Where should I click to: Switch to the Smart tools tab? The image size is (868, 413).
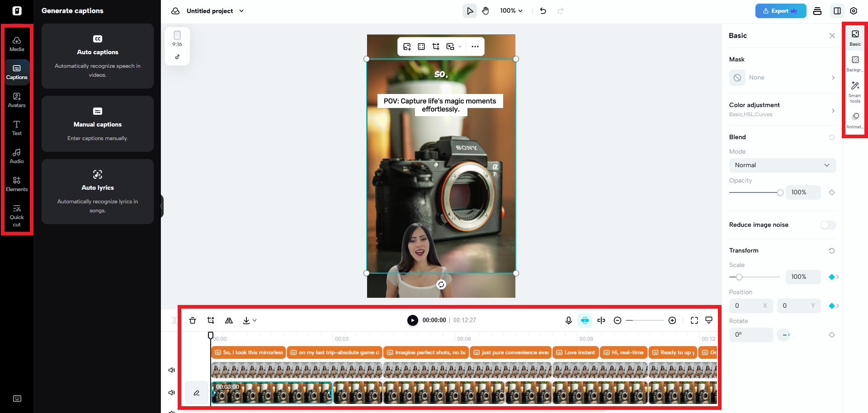tap(855, 92)
